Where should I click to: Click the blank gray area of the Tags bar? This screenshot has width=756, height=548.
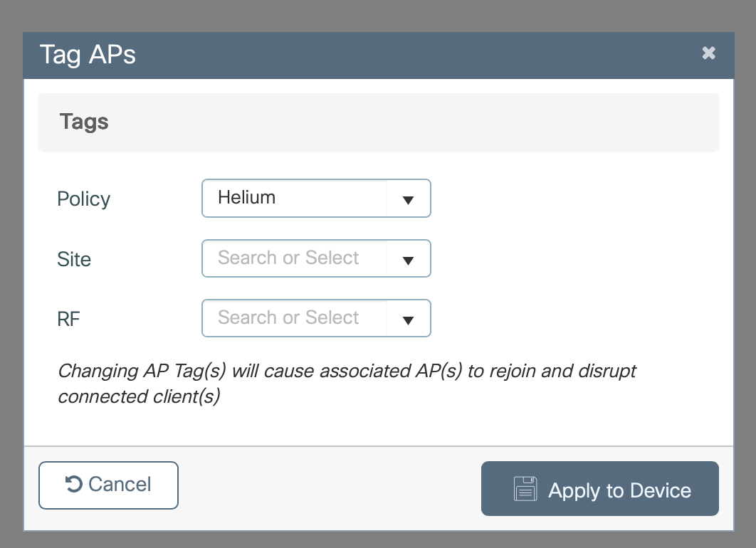[427, 122]
